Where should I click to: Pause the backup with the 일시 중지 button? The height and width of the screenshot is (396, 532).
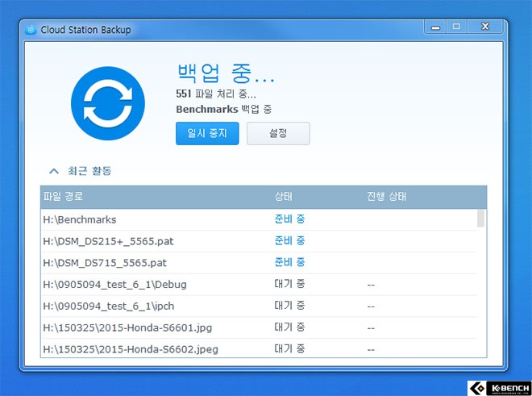pos(207,133)
